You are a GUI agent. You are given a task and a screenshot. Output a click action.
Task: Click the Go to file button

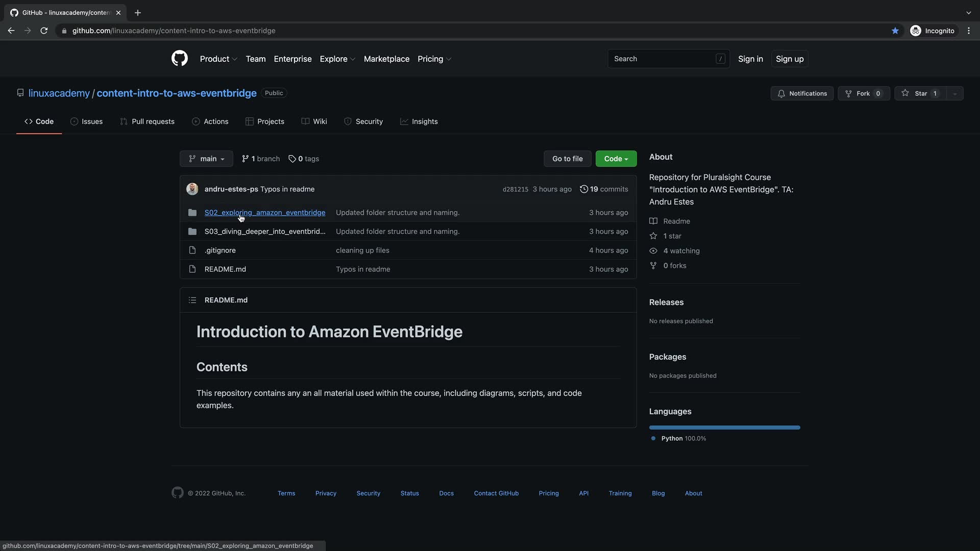pyautogui.click(x=567, y=159)
